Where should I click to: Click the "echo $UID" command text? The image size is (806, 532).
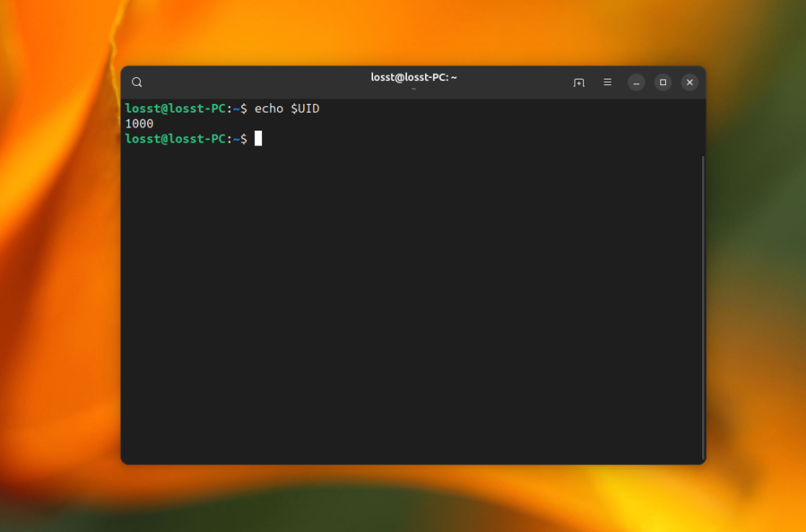[x=287, y=109]
